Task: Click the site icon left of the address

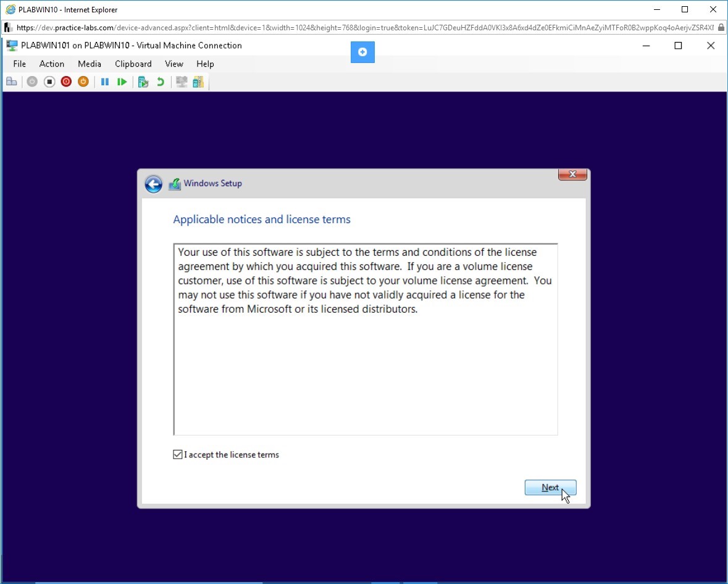Action: tap(8, 28)
